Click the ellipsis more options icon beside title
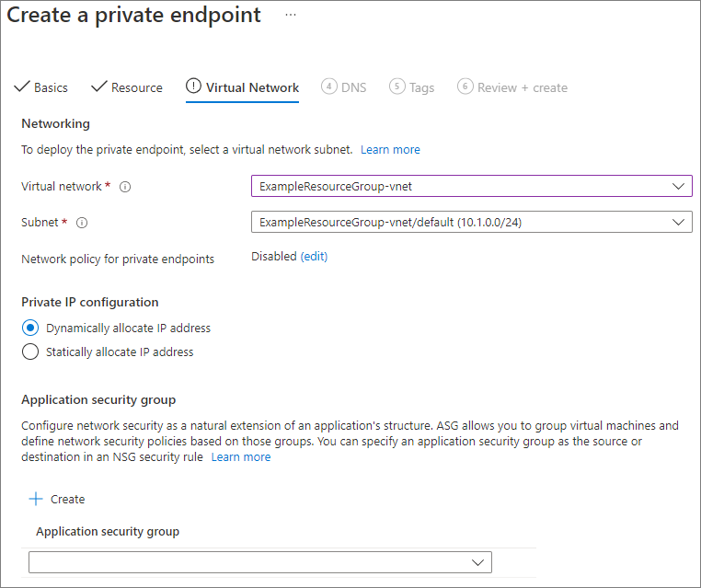Screen dimensions: 701x588 click(291, 16)
